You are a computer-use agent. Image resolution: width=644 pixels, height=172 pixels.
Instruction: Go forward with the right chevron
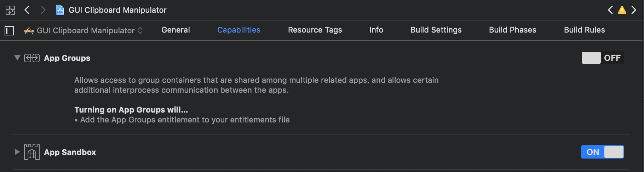coord(43,10)
